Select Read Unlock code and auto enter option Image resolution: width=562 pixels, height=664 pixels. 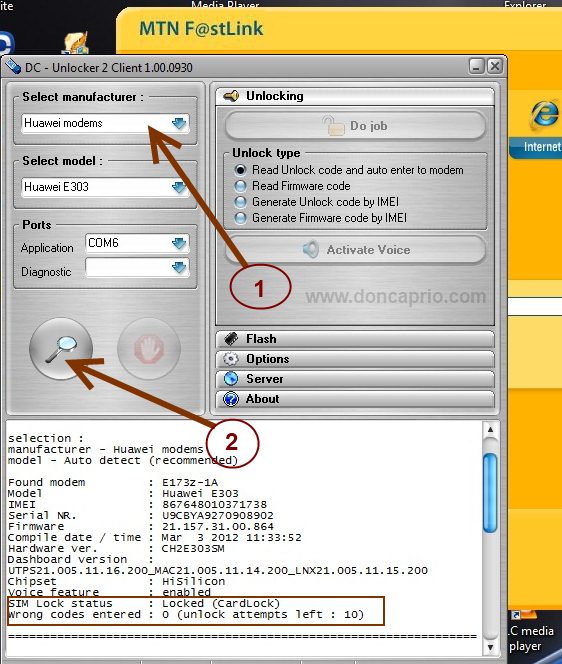[241, 170]
